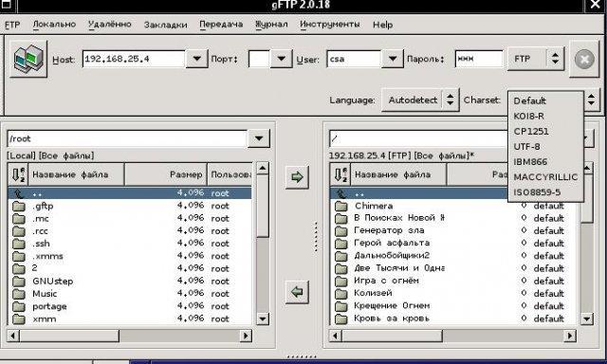Open the Инструменты menu
607x364 pixels.
(330, 25)
